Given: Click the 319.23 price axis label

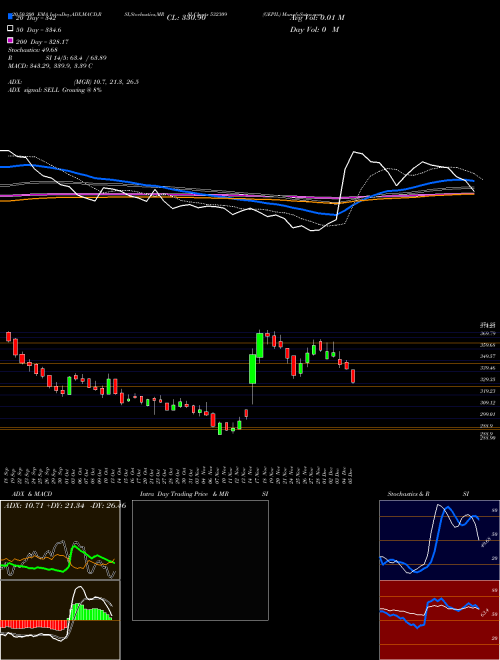Looking at the screenshot, I should [x=487, y=391].
